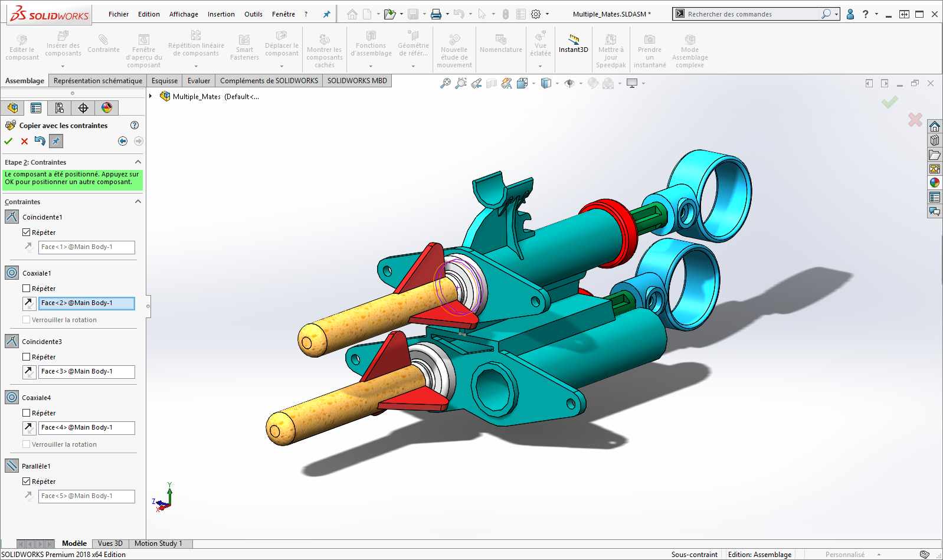Viewport: 943px width, 560px height.
Task: Open the Print dropdown arrow
Action: [447, 14]
